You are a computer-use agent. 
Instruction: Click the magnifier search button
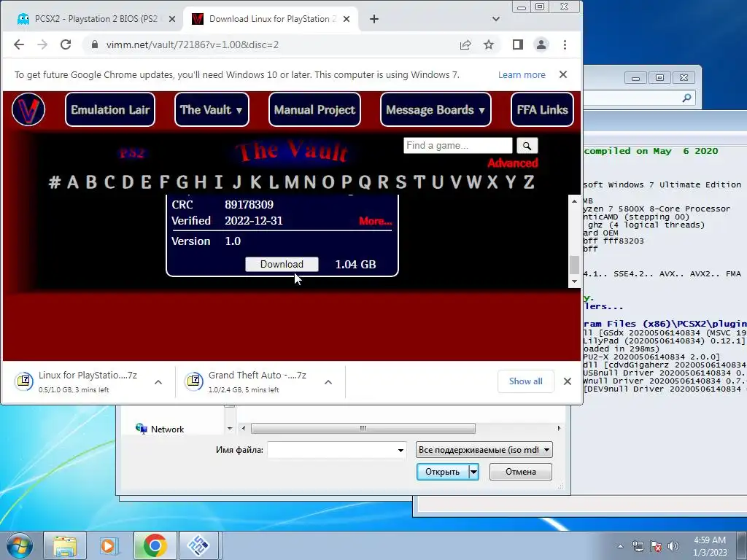click(527, 146)
